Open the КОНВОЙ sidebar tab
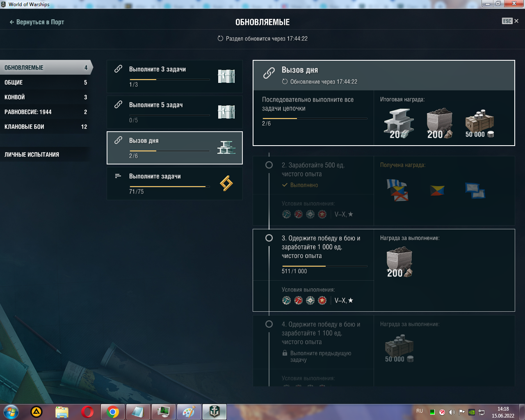525x420 pixels. pos(45,97)
